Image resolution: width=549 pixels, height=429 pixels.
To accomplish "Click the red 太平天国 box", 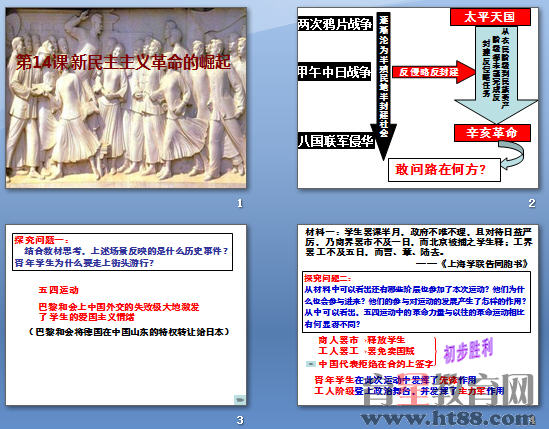I will pos(490,17).
